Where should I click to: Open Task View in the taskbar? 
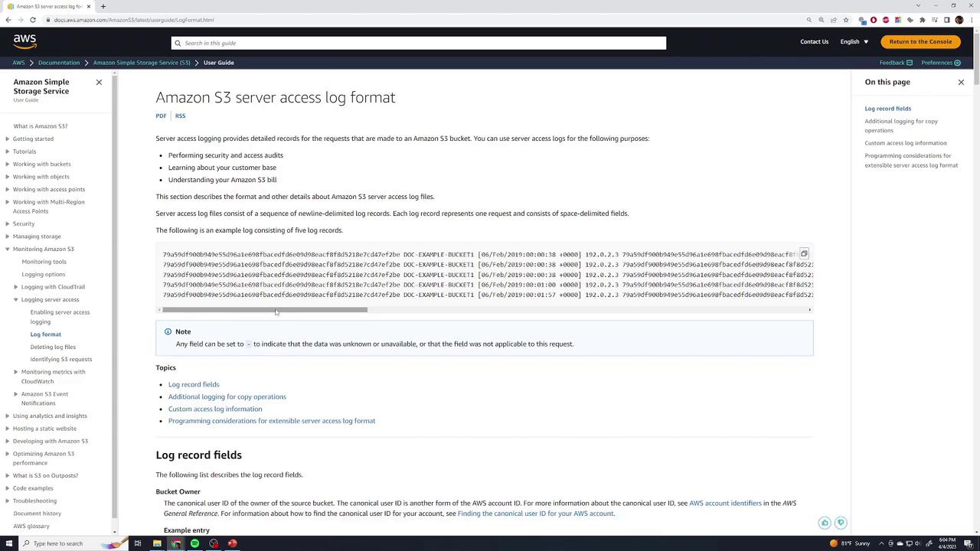138,543
